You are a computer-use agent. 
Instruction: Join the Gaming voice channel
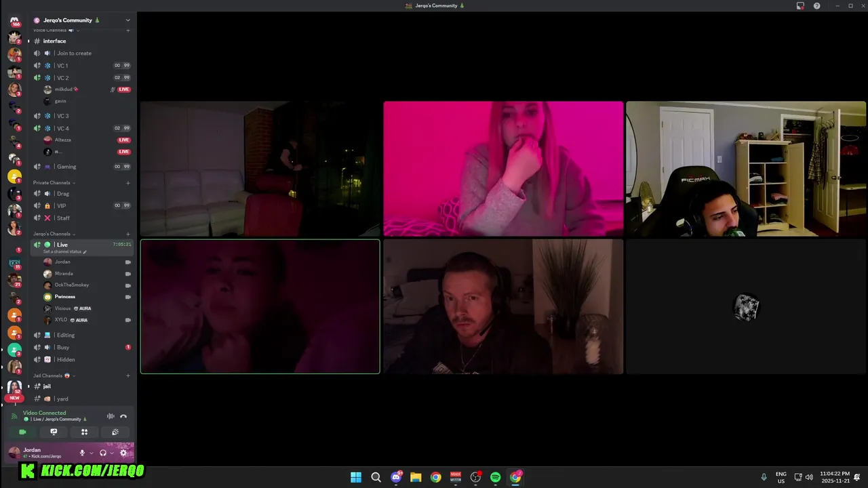(x=82, y=166)
